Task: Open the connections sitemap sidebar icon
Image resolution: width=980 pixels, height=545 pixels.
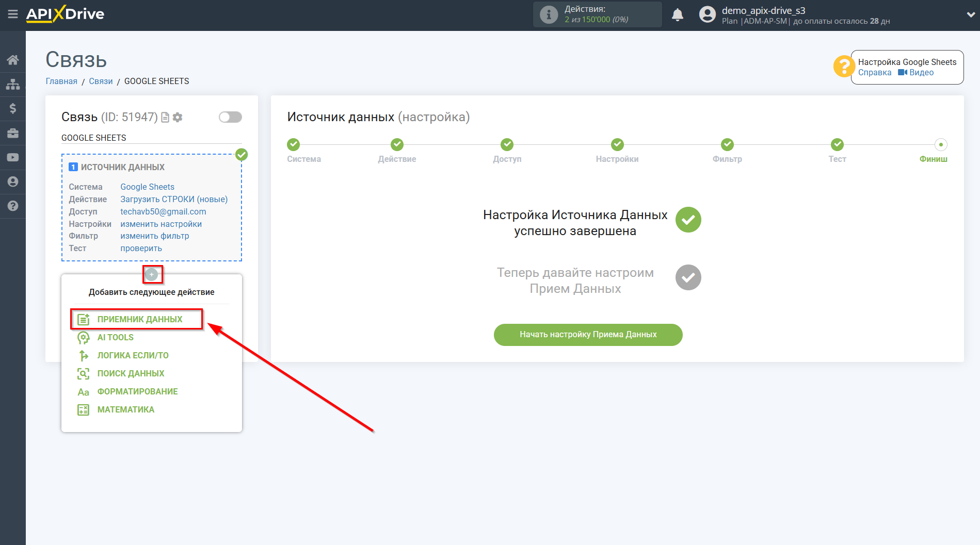Action: tap(13, 84)
